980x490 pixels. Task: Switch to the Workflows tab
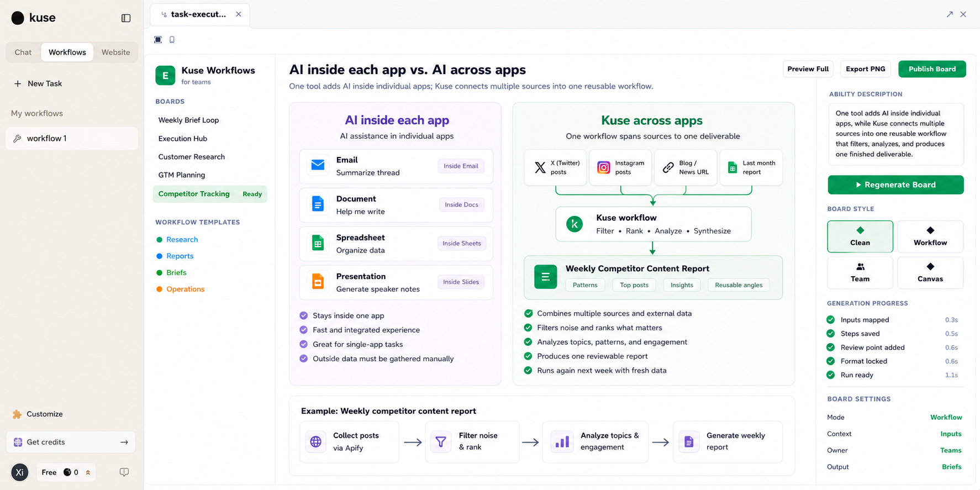[67, 52]
